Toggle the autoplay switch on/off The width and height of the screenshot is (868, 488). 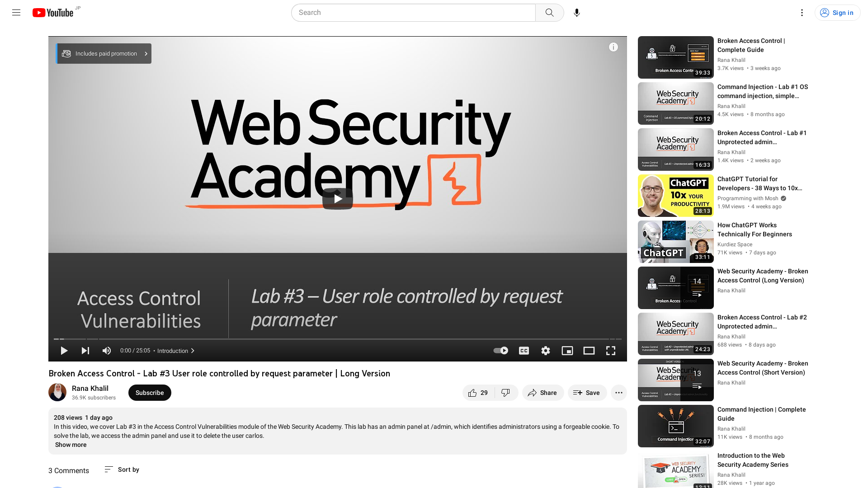tap(500, 350)
